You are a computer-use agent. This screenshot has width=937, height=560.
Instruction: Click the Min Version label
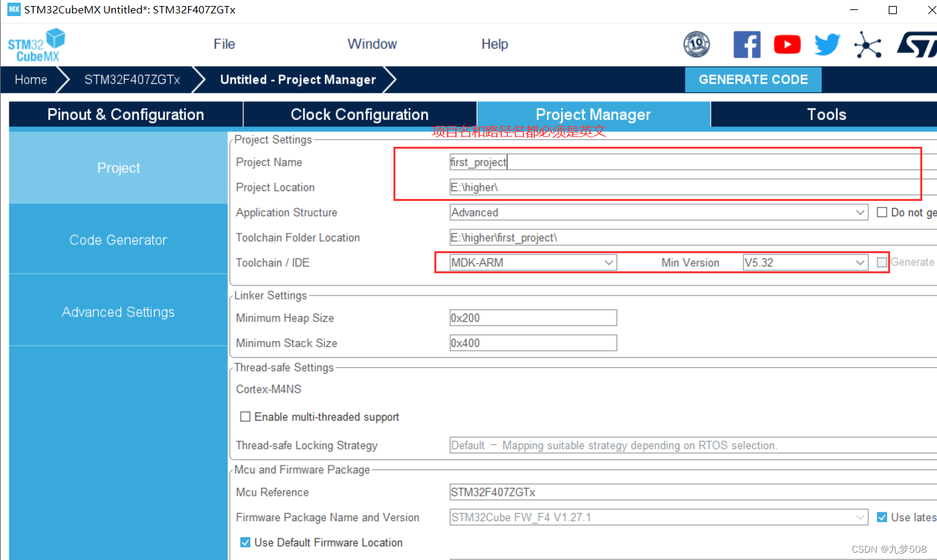[x=690, y=263]
